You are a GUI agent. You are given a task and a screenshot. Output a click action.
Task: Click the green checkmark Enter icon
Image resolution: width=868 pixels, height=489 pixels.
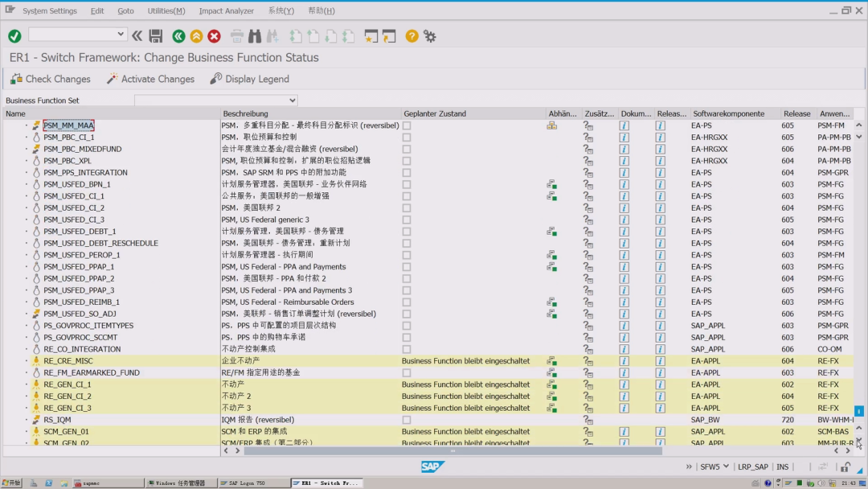[15, 36]
